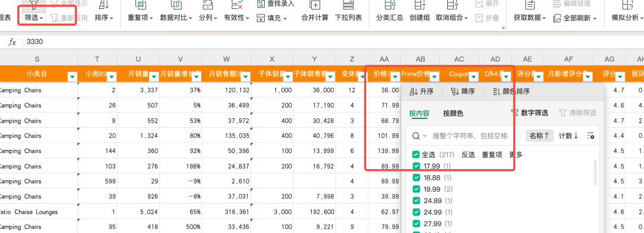Open filter arrow on 小类目 column header

tap(72, 76)
